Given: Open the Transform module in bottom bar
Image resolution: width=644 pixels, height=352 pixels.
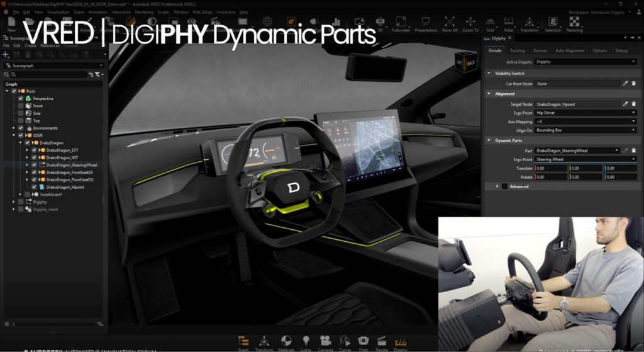Looking at the screenshot, I should pos(264,341).
